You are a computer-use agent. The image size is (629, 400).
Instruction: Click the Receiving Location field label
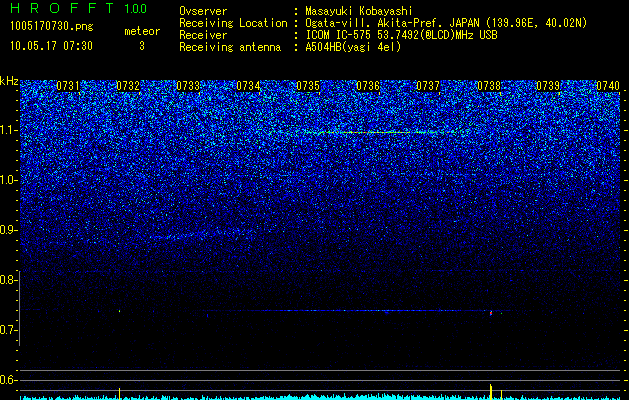pos(233,23)
